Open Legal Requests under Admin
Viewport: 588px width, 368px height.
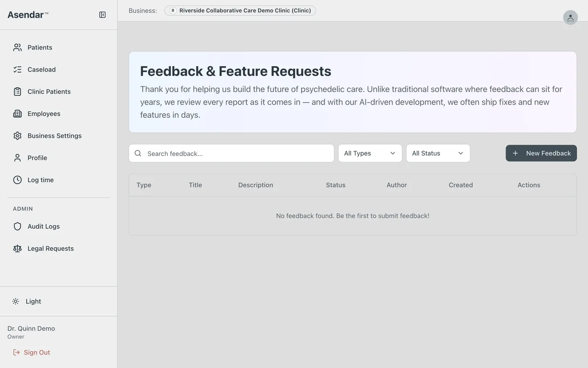(x=59, y=248)
